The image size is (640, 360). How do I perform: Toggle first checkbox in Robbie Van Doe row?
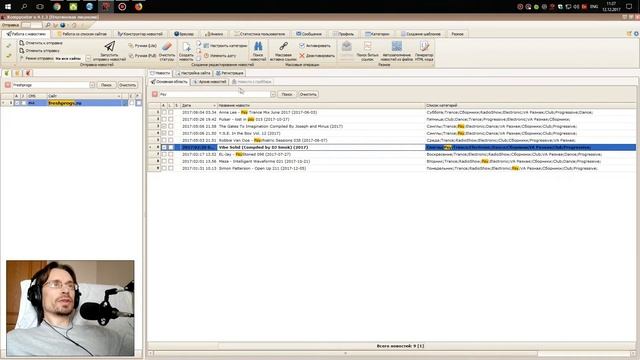pos(164,140)
